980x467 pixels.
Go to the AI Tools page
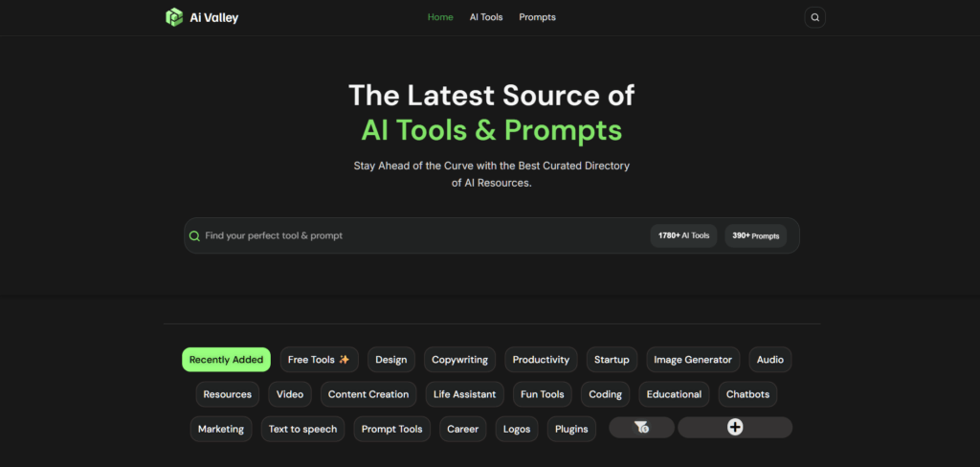[486, 17]
